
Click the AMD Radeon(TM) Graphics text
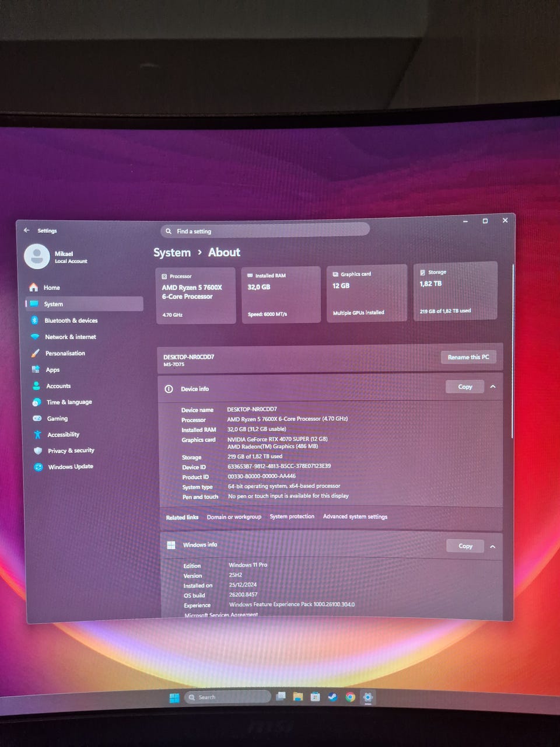(273, 446)
